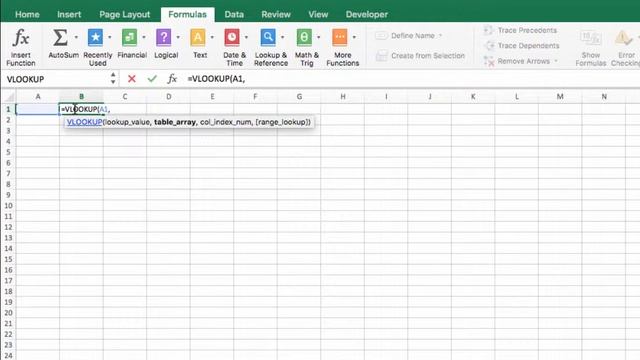Switch to the Review tab

[276, 14]
